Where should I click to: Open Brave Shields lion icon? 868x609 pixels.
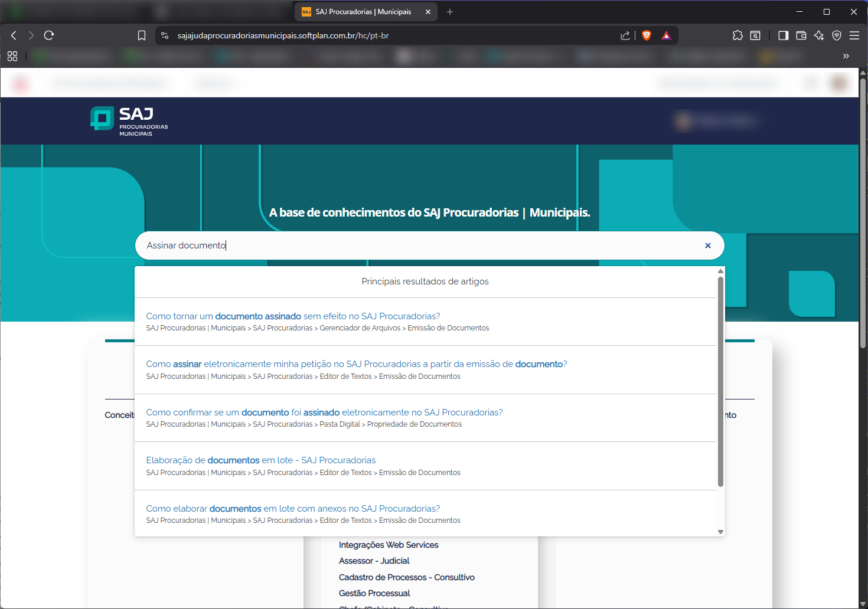point(647,35)
